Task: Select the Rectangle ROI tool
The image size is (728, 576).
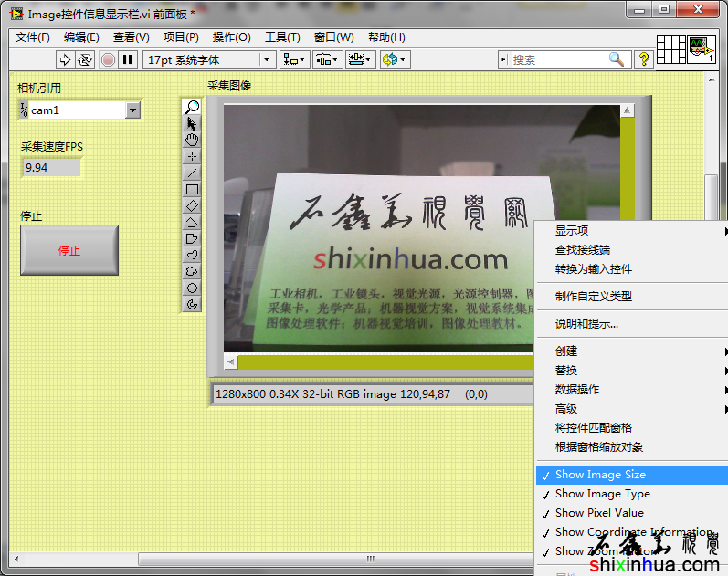Action: 192,189
